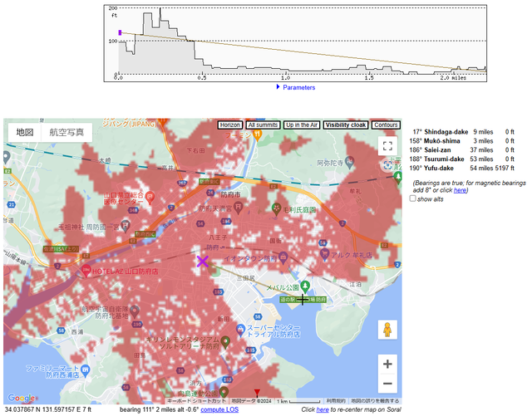This screenshot has width=532, height=416.
Task: Click the purple X viewpoint marker
Action: pos(203,262)
